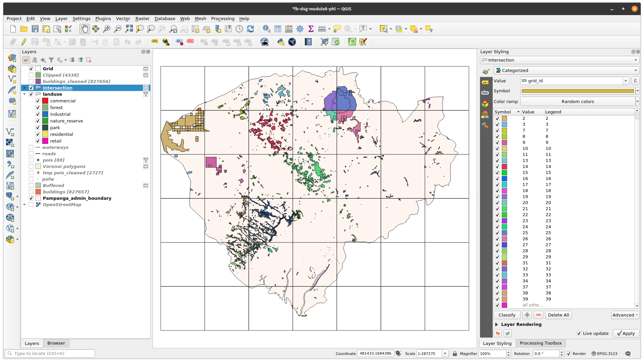This screenshot has height=362, width=644.
Task: Select the Pan Map tool icon
Action: click(x=85, y=29)
